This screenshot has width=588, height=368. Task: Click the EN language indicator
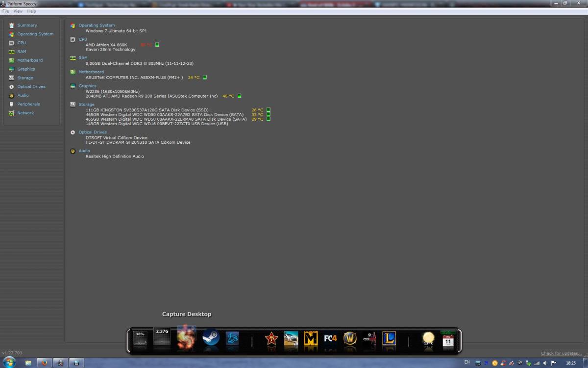[466, 363]
